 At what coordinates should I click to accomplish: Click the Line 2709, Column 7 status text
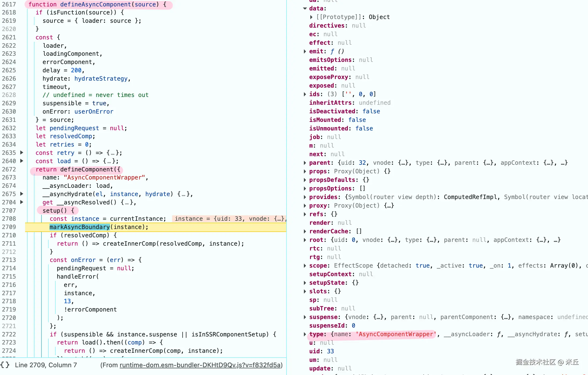(46, 365)
